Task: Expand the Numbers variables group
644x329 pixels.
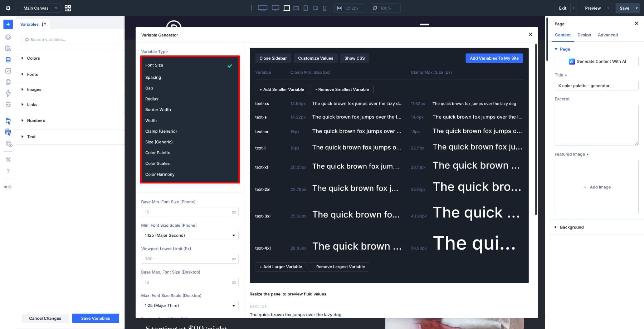Action: pos(70,121)
